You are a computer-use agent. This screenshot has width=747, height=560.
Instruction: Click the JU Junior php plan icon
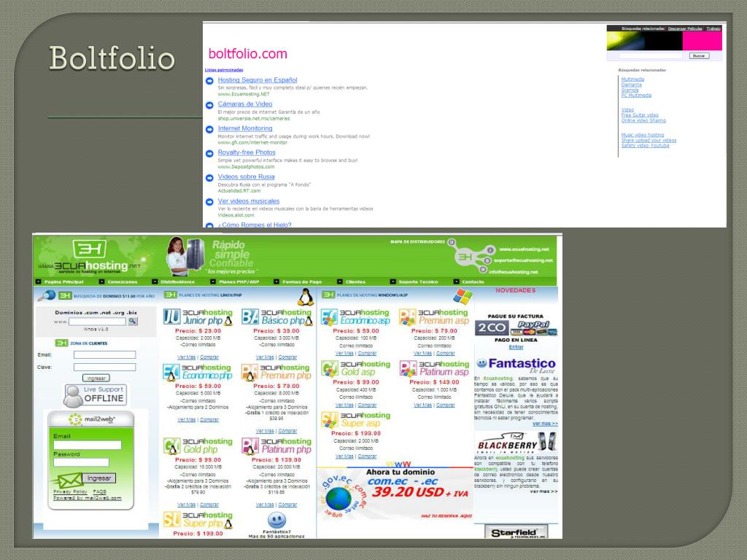(171, 316)
